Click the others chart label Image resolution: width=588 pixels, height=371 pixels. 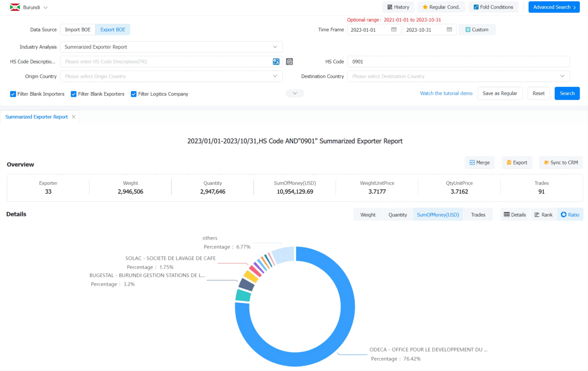[210, 238]
